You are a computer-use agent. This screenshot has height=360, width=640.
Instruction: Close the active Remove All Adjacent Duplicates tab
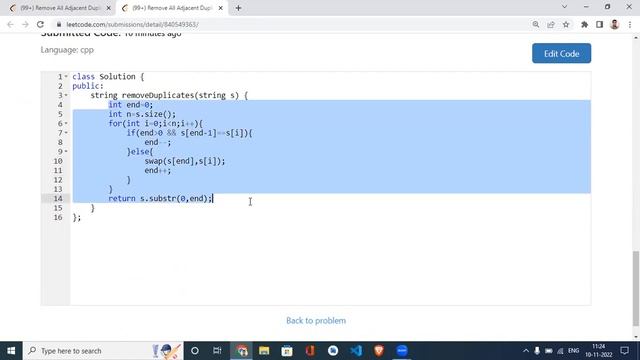pyautogui.click(x=220, y=8)
